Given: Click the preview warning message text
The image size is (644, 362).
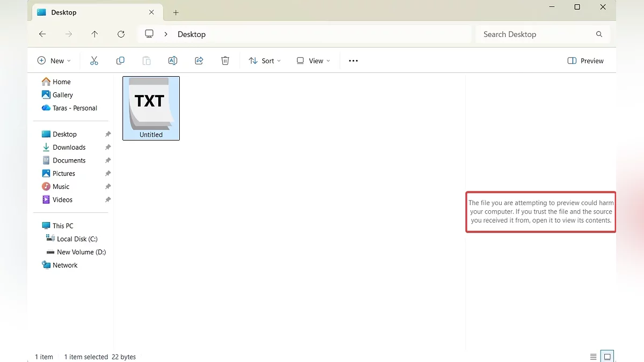Looking at the screenshot, I should (541, 212).
